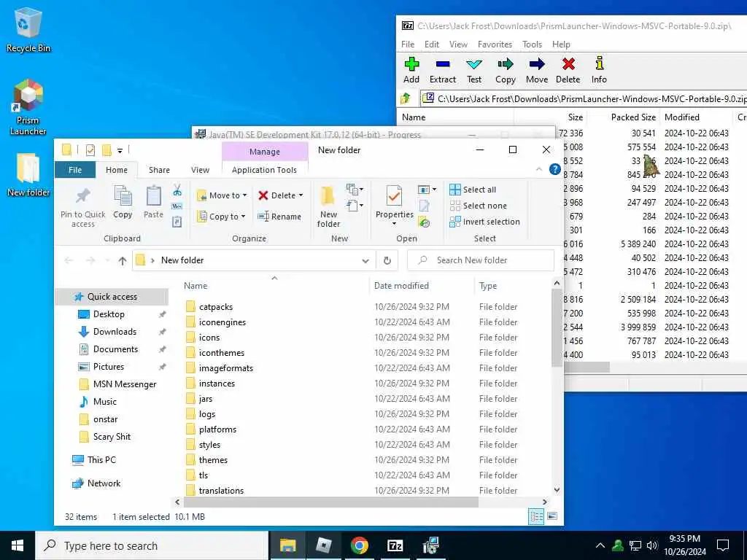Click Rename in the Organize group

[x=279, y=217]
